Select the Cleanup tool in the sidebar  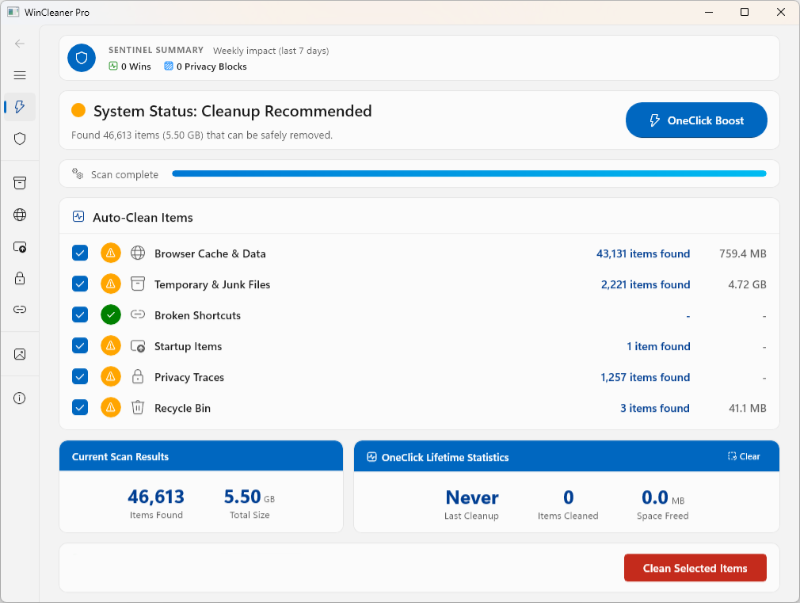tap(18, 107)
